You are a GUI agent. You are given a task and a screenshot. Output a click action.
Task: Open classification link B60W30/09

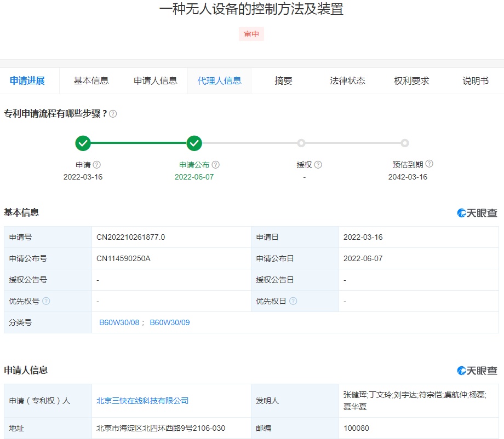tap(170, 322)
